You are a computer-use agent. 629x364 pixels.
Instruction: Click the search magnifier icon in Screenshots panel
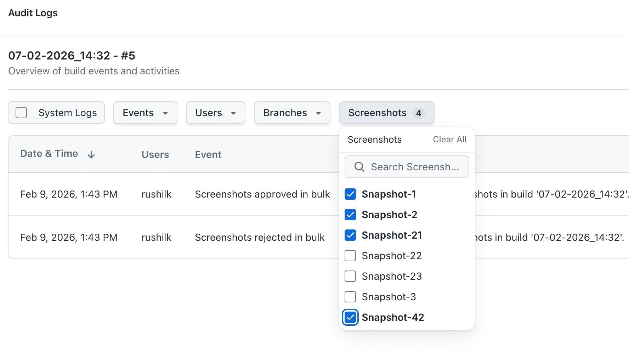(x=359, y=166)
